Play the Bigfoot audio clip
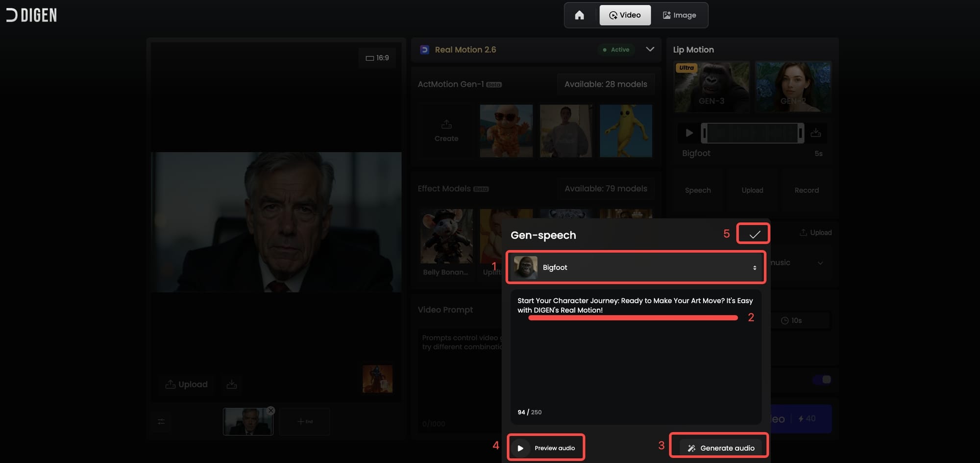980x463 pixels. click(689, 133)
